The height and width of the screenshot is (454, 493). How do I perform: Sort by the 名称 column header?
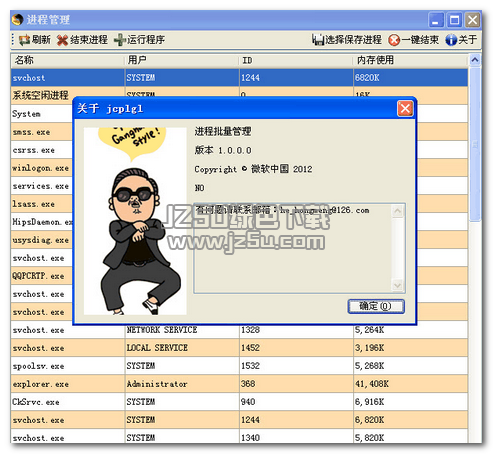tap(68, 60)
